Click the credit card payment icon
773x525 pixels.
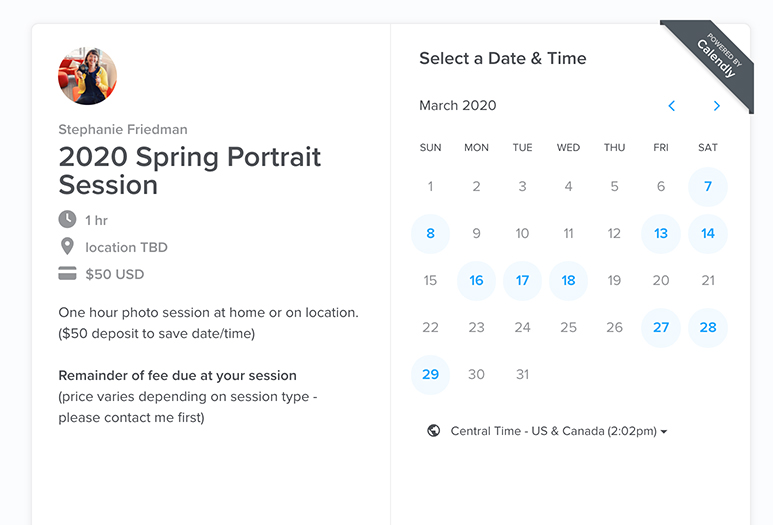pyautogui.click(x=67, y=274)
